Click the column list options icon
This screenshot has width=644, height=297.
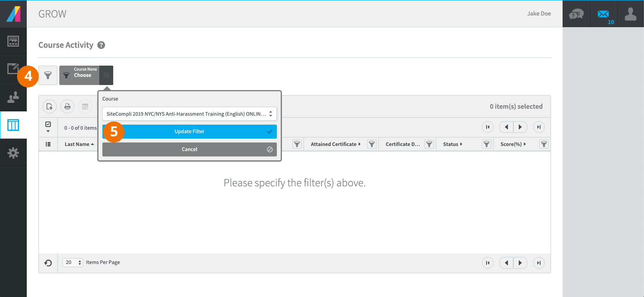[x=48, y=144]
